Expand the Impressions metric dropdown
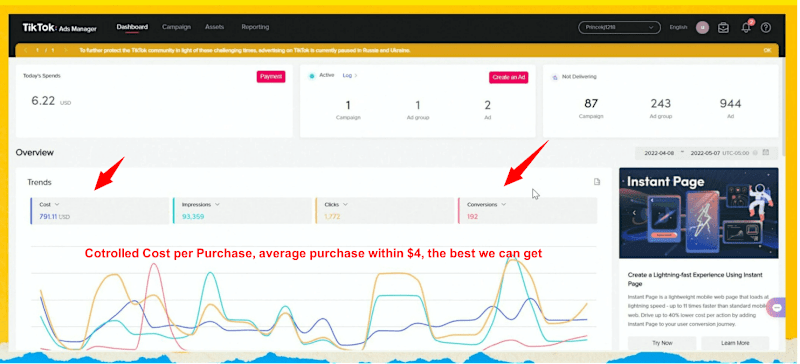This screenshot has height=364, width=800. click(x=217, y=204)
